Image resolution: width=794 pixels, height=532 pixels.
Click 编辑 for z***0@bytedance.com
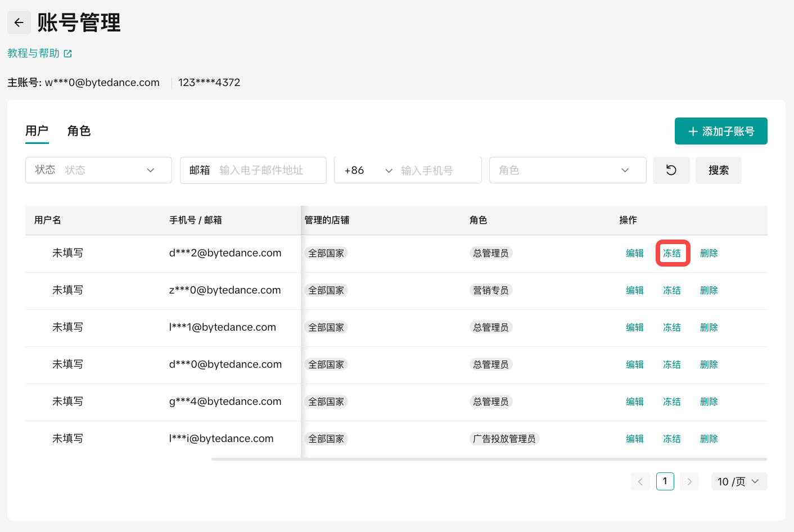pyautogui.click(x=635, y=290)
